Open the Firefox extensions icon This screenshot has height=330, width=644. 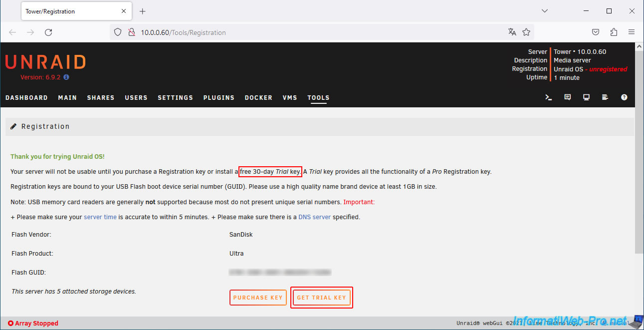(614, 32)
